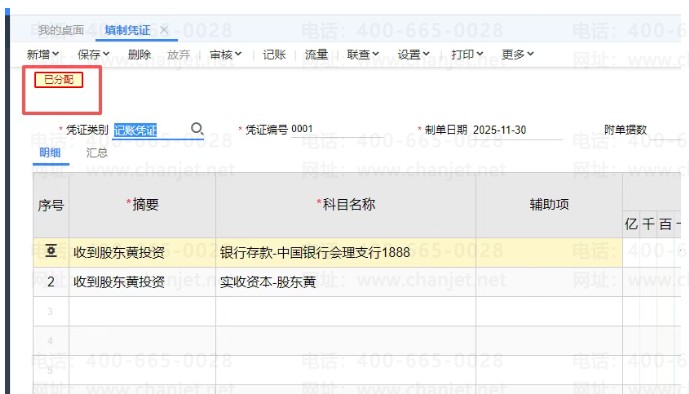This screenshot has height=394, width=689.
Task: Click empty row number 4
Action: (x=51, y=341)
